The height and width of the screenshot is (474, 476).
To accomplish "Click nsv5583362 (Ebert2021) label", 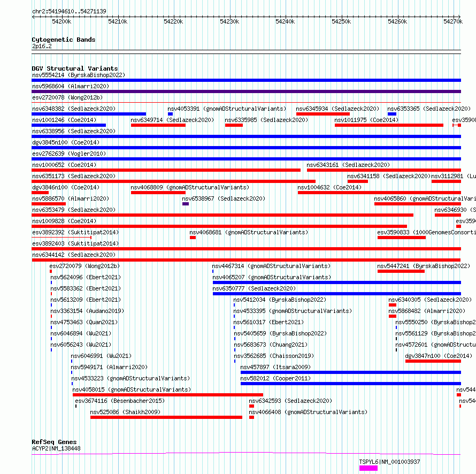I will pos(86,288).
